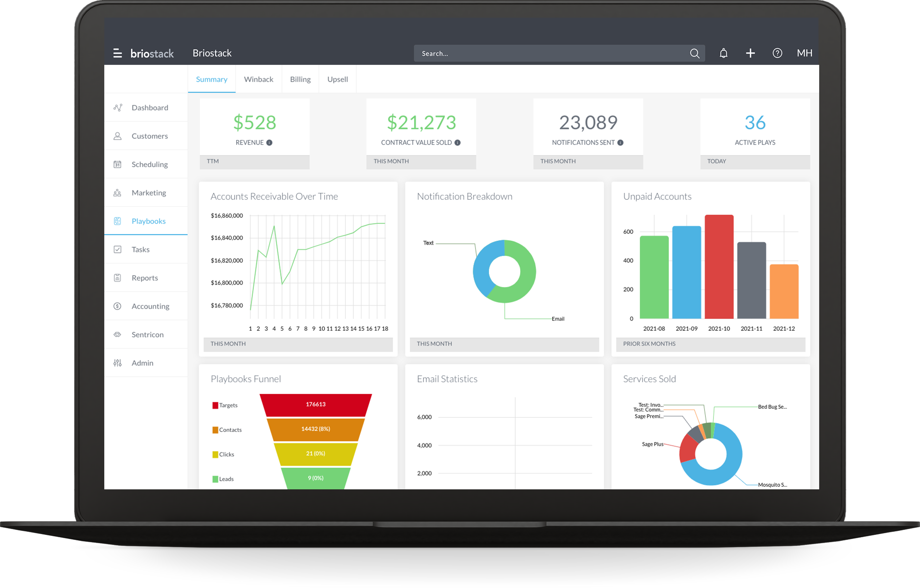Viewport: 920px width, 588px height.
Task: Switch to the Billing tab
Action: tap(300, 79)
